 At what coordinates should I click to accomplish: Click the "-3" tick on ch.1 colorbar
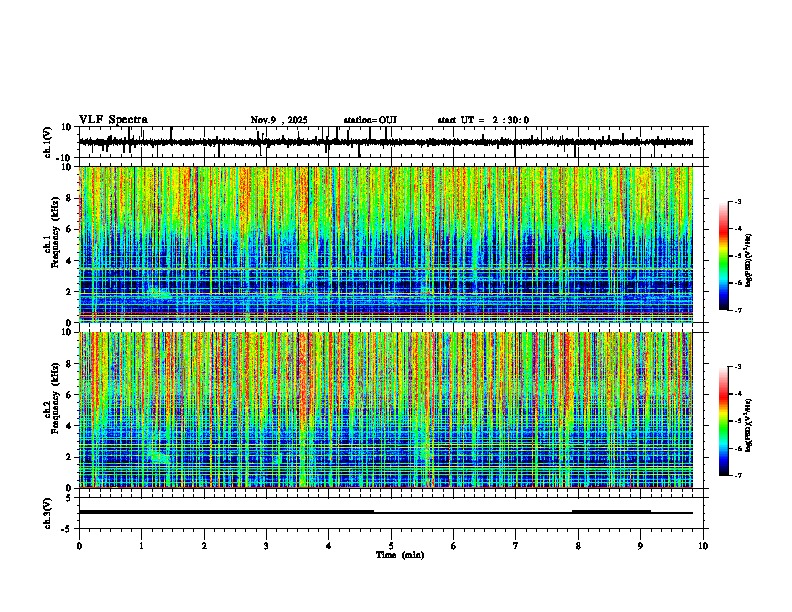click(737, 202)
